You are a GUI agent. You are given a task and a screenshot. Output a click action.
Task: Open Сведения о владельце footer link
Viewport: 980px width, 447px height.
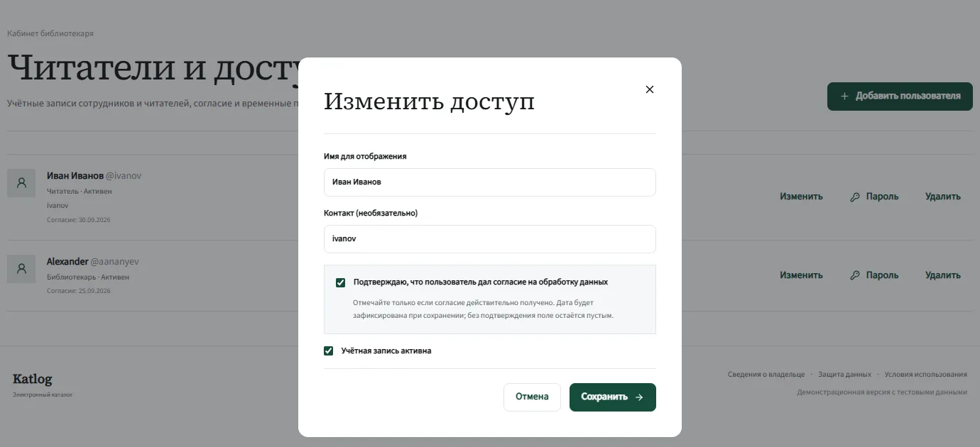pyautogui.click(x=766, y=374)
